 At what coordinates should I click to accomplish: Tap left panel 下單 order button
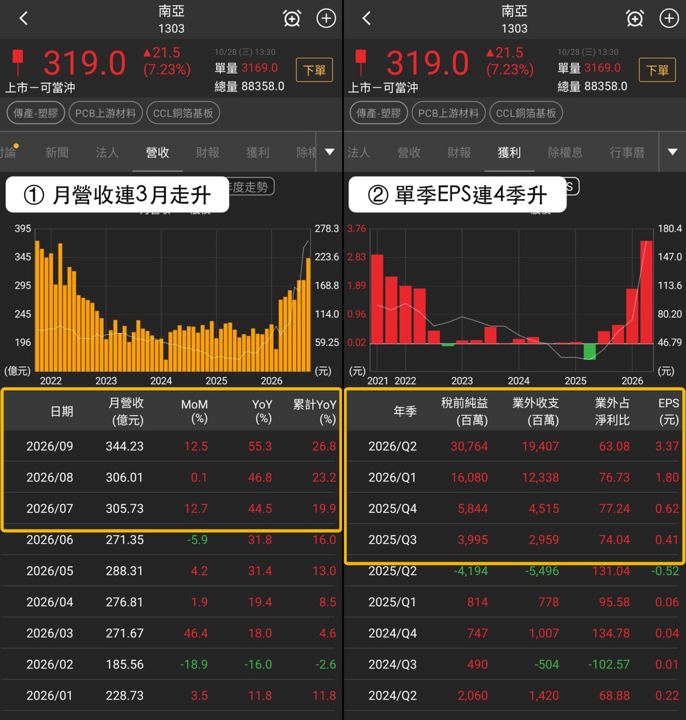(x=314, y=70)
